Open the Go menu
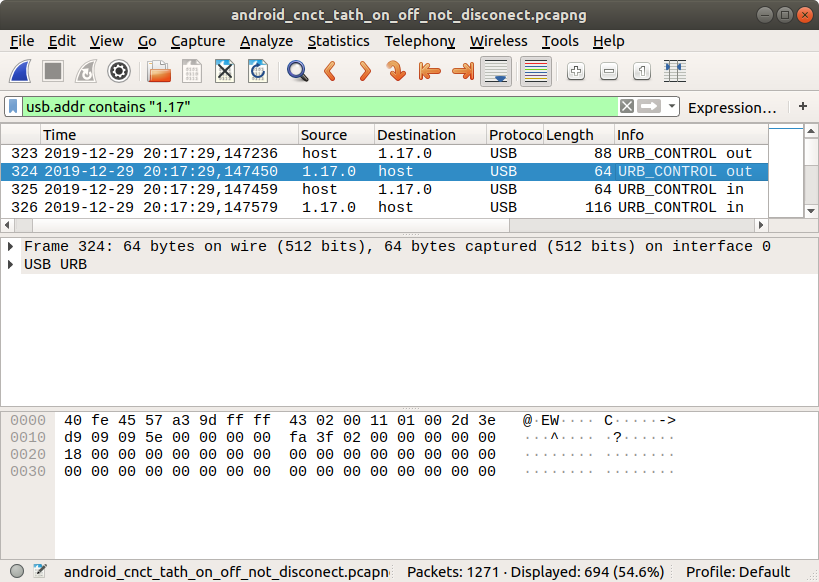The width and height of the screenshot is (819, 582). [x=147, y=41]
